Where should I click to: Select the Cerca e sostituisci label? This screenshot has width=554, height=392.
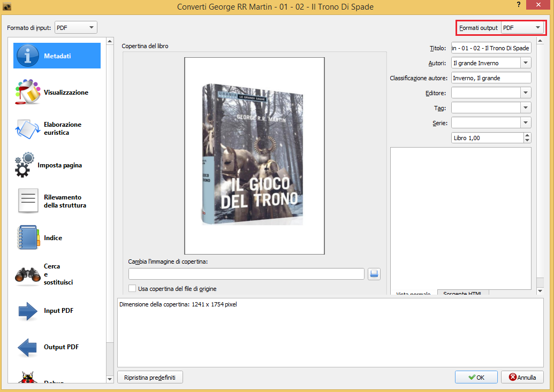pos(58,274)
